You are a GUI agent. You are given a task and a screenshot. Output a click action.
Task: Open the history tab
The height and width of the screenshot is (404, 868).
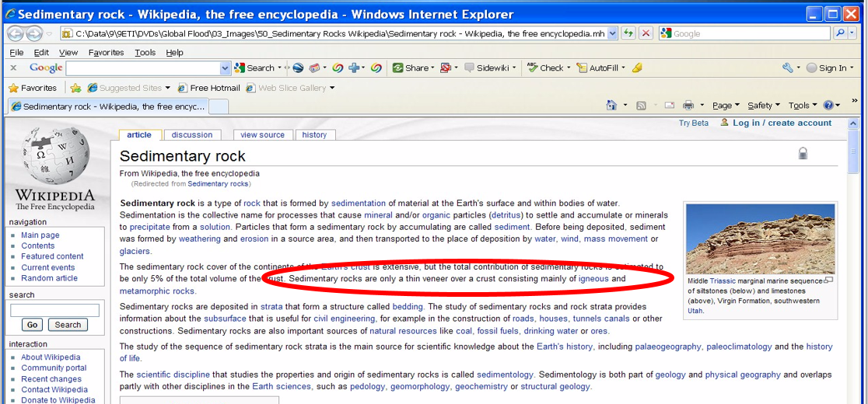(314, 135)
